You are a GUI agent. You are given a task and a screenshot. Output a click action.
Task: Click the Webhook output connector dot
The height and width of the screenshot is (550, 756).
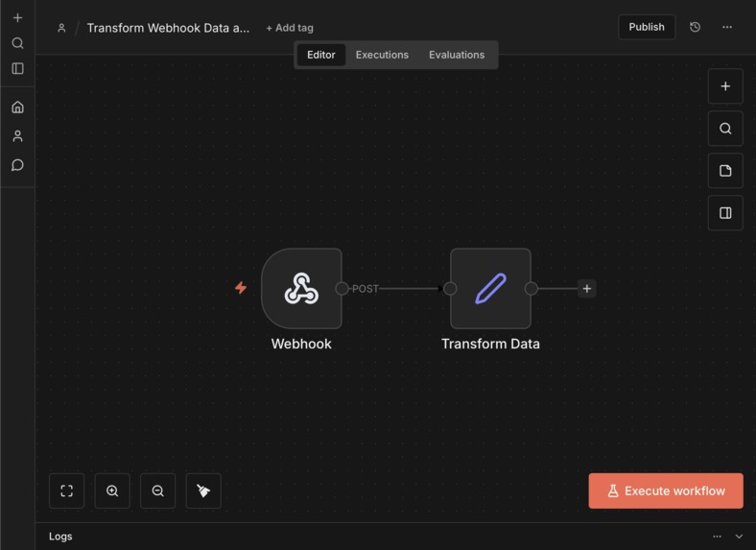342,289
